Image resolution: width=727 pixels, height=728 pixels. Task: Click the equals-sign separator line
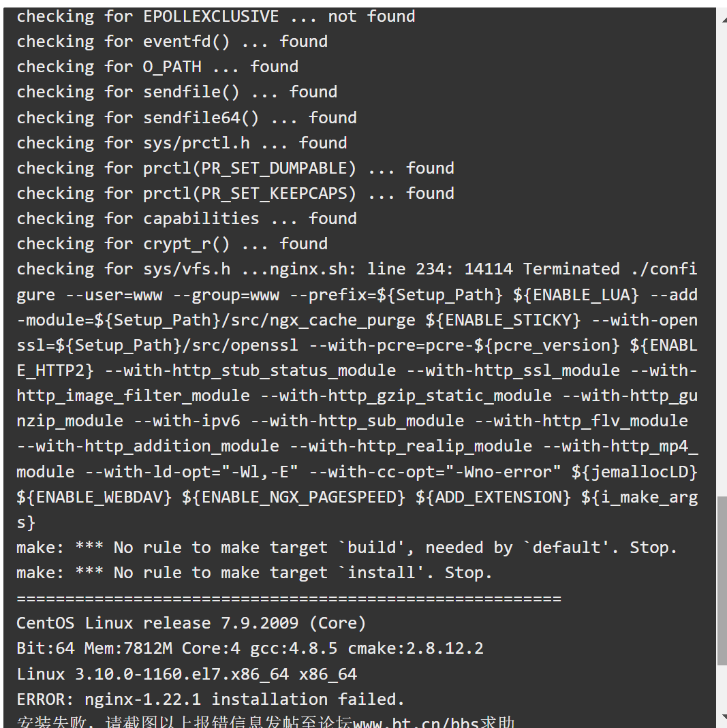pos(289,598)
